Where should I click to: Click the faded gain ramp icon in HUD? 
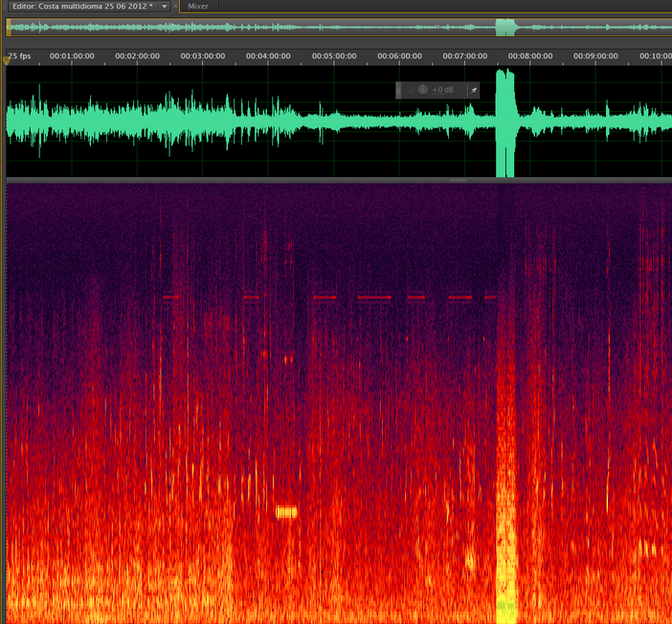(x=409, y=90)
